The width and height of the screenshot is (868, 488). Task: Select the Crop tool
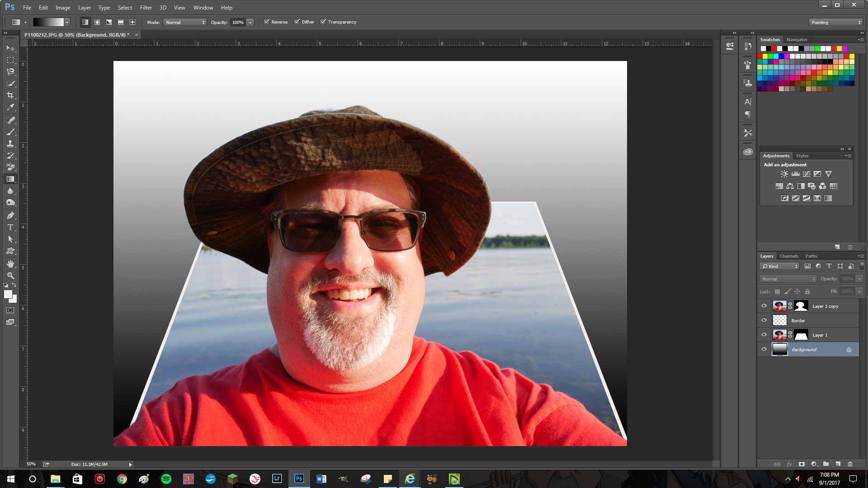point(10,95)
